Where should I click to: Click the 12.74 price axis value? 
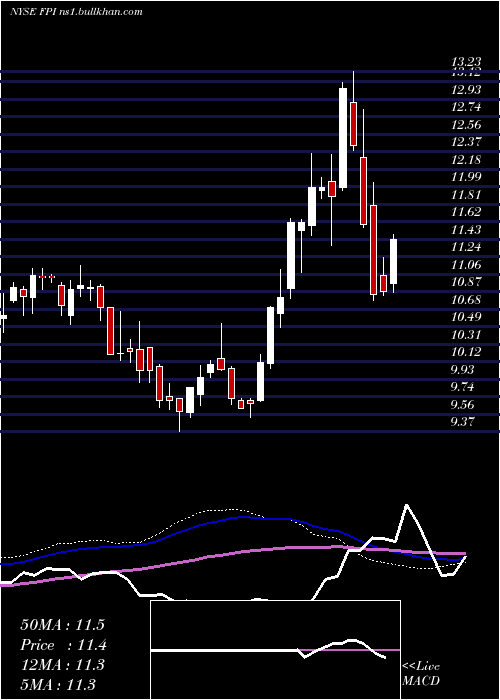(x=466, y=107)
